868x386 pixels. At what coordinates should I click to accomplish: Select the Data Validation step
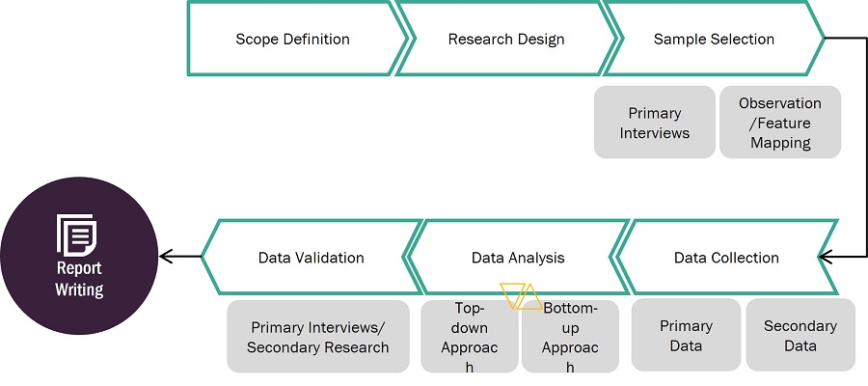(x=311, y=258)
